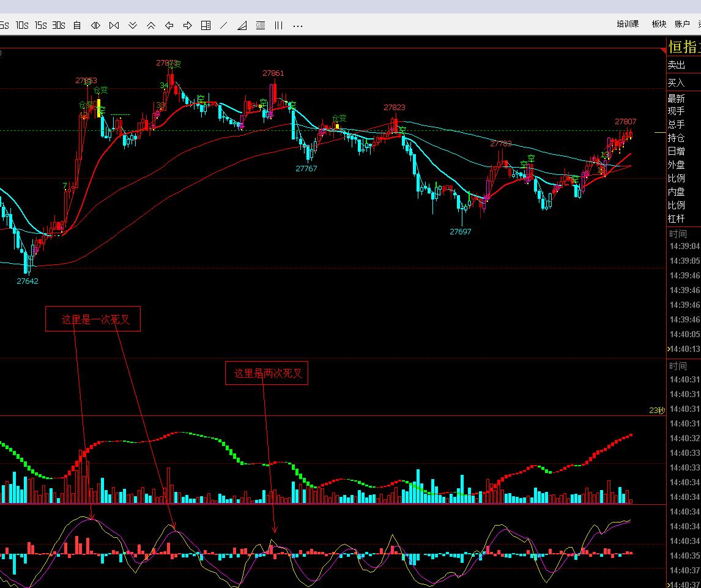Click the 账户 account menu
701x588 pixels.
[x=682, y=24]
